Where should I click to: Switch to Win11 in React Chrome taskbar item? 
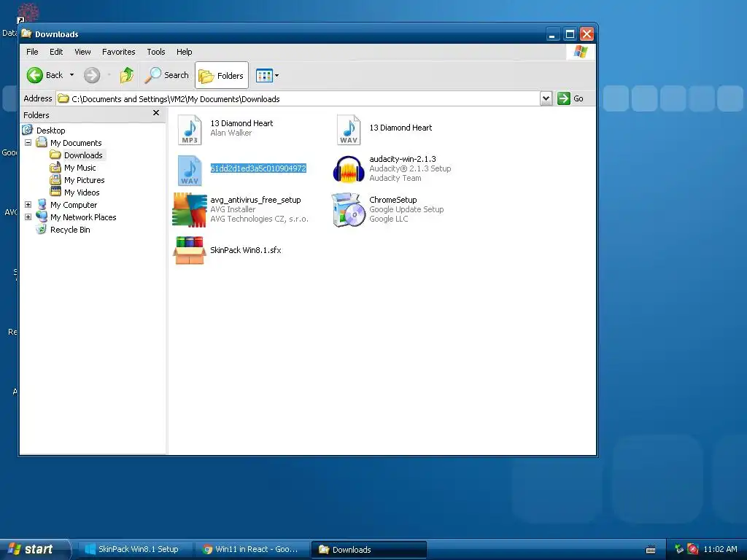coord(251,549)
